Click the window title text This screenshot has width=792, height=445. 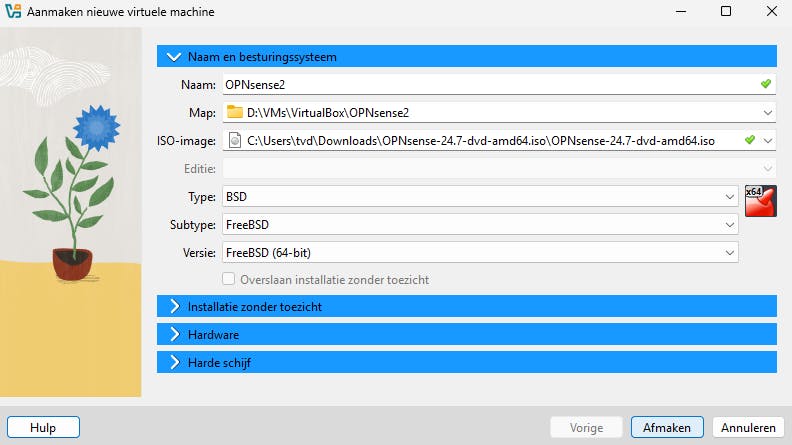[x=121, y=12]
